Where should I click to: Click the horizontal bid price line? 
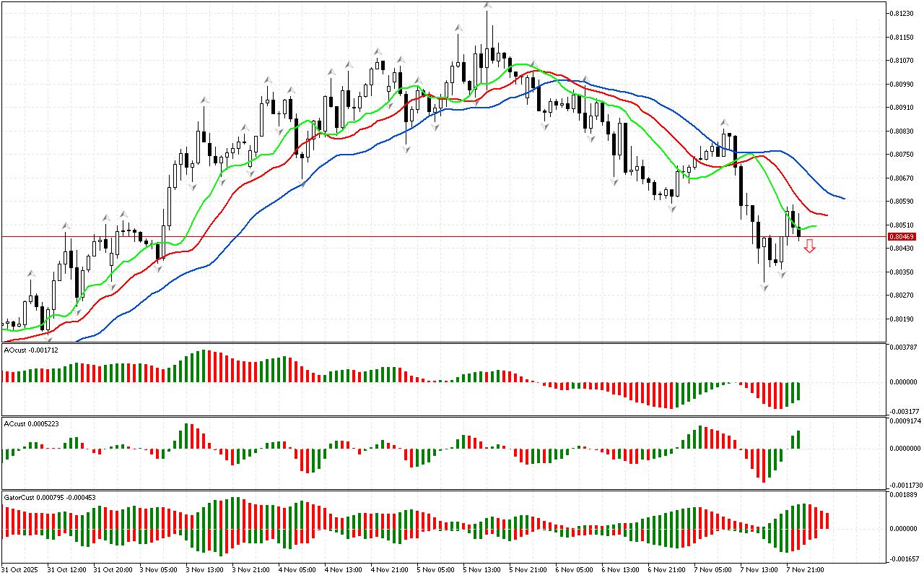click(x=433, y=236)
